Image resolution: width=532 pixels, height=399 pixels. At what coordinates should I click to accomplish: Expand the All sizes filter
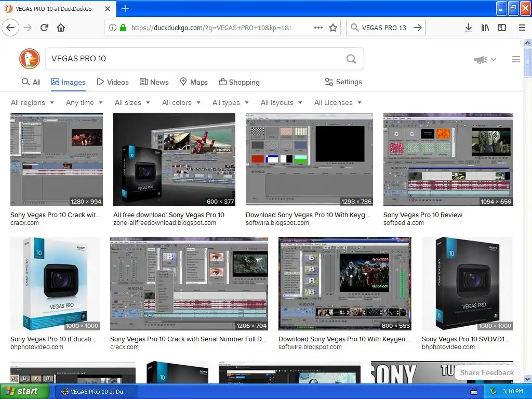pyautogui.click(x=132, y=102)
